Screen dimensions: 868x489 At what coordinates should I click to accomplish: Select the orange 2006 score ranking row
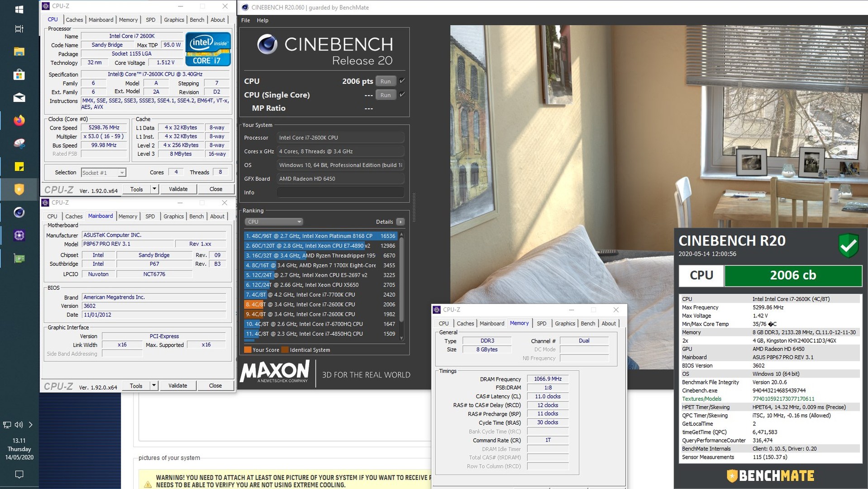click(x=320, y=305)
